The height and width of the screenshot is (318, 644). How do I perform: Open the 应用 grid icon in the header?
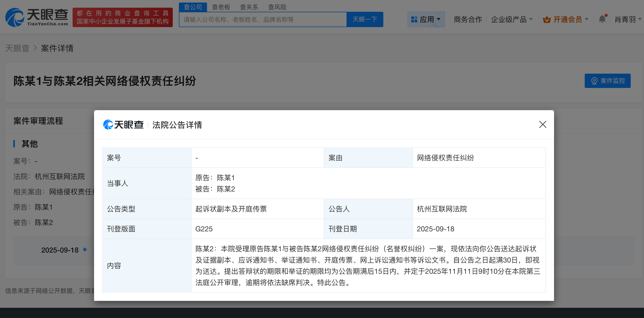[x=414, y=19]
